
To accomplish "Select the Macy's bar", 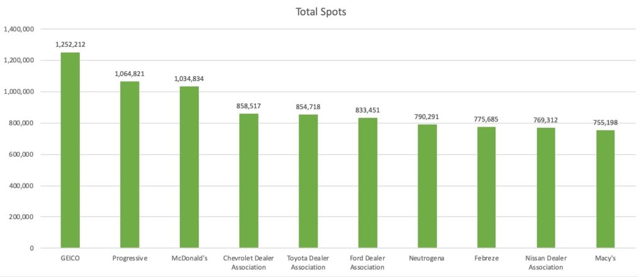I will click(x=606, y=189).
